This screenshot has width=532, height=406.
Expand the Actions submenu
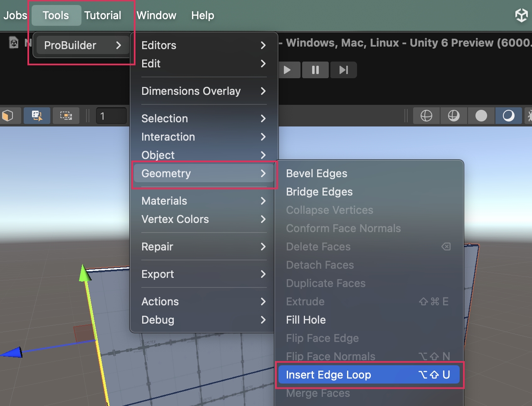[203, 302]
